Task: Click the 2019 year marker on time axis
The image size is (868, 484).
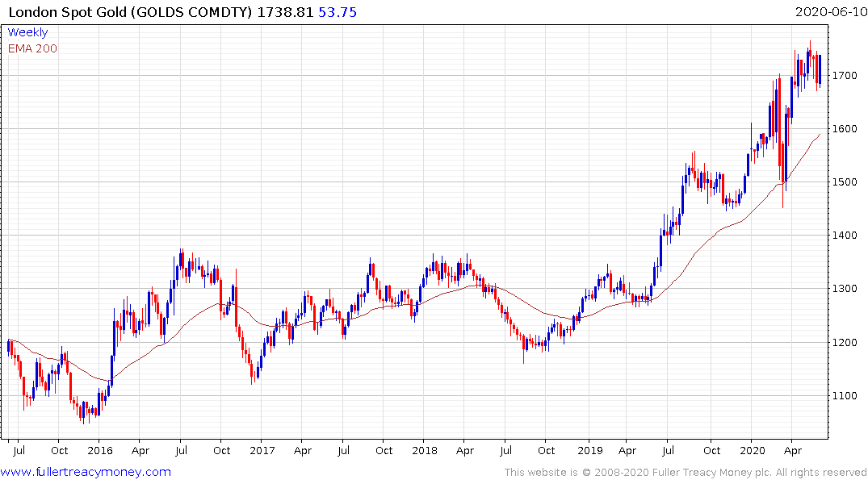Action: tap(590, 450)
